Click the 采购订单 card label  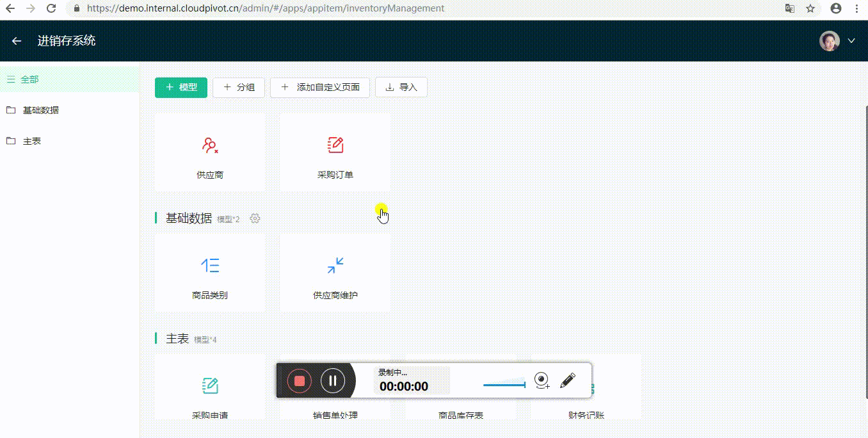[335, 175]
